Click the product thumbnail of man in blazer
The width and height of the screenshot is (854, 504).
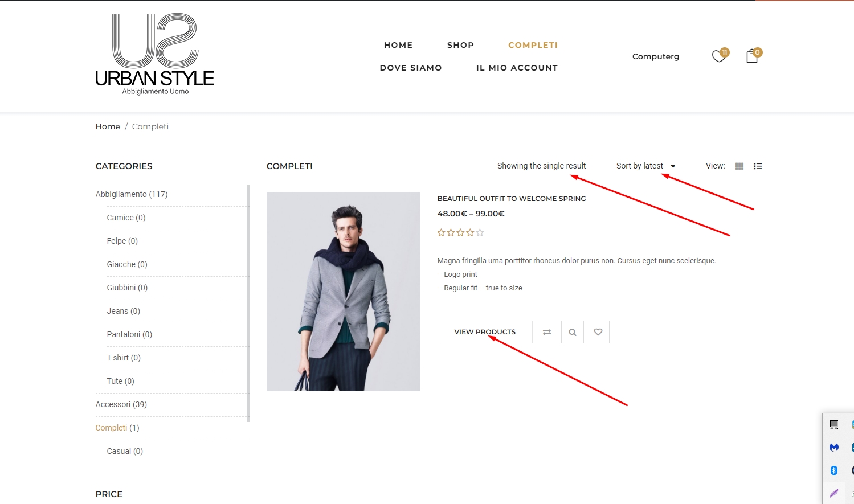coord(344,292)
